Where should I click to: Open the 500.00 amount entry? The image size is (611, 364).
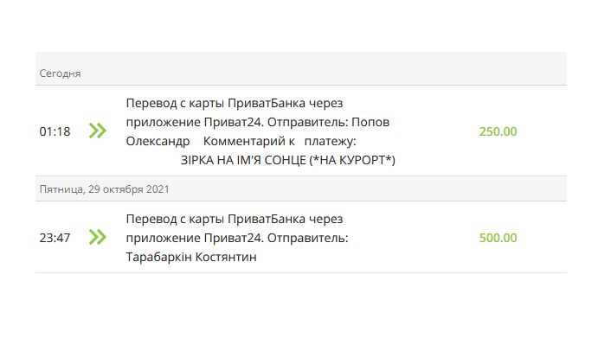[x=498, y=238]
